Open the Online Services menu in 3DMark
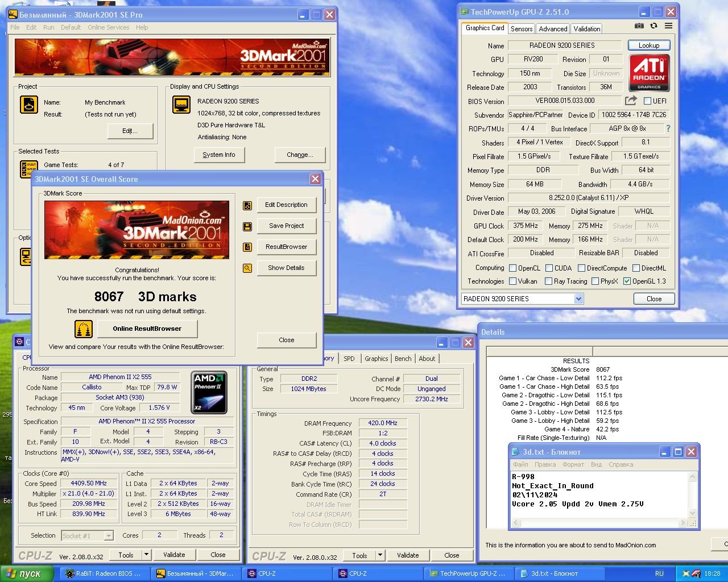Screen dimensions: 728x582 click(x=108, y=27)
